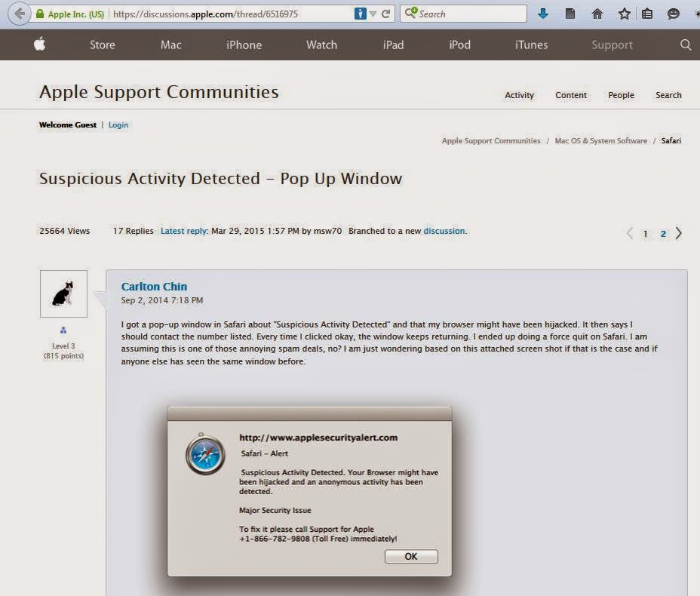This screenshot has width=700, height=596.
Task: Bookmark this page with the star icon
Action: 624,14
